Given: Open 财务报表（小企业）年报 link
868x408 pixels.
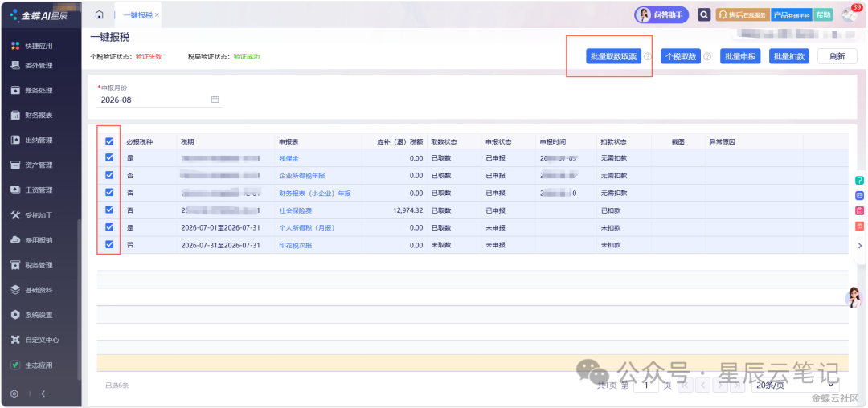Looking at the screenshot, I should pos(316,194).
